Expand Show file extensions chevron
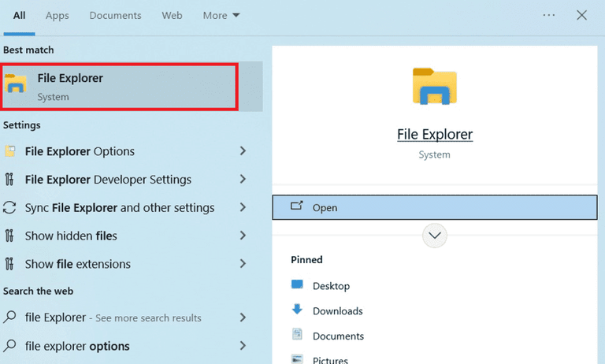The image size is (605, 364). [x=243, y=263]
